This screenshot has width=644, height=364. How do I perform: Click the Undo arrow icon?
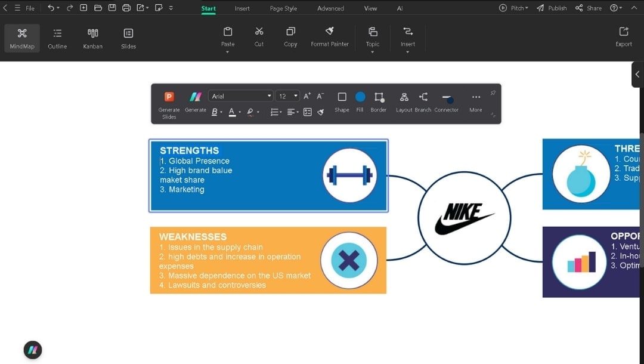(x=51, y=8)
